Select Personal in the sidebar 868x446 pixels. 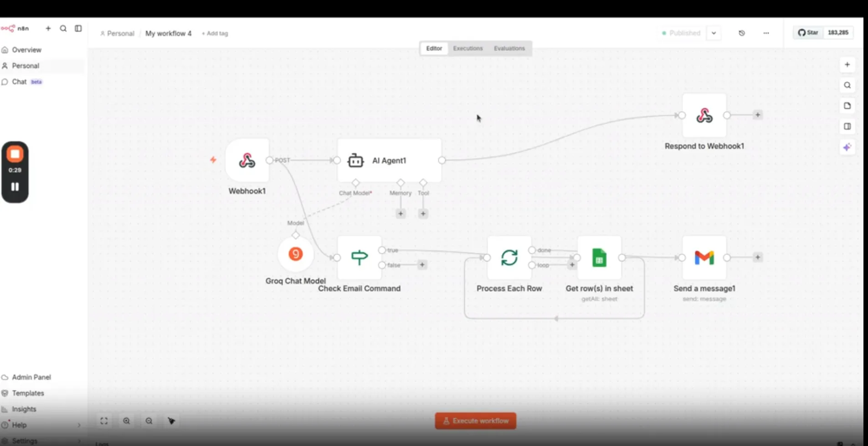click(42, 66)
